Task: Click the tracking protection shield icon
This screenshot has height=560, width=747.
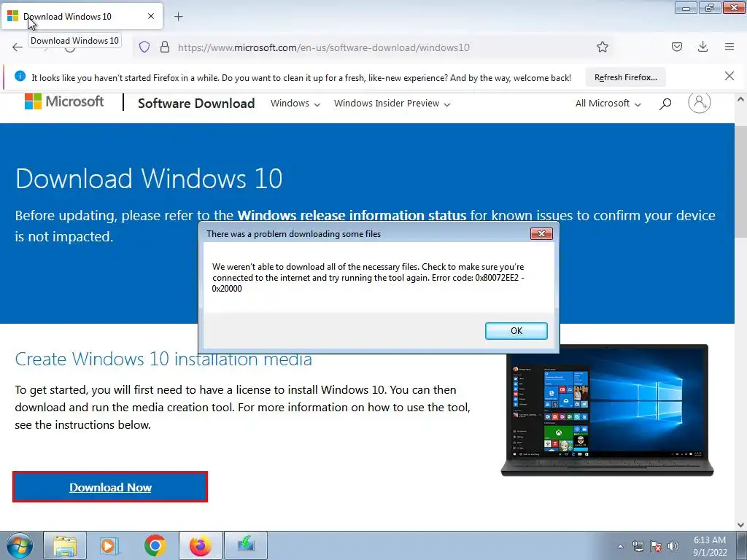Action: pyautogui.click(x=144, y=47)
